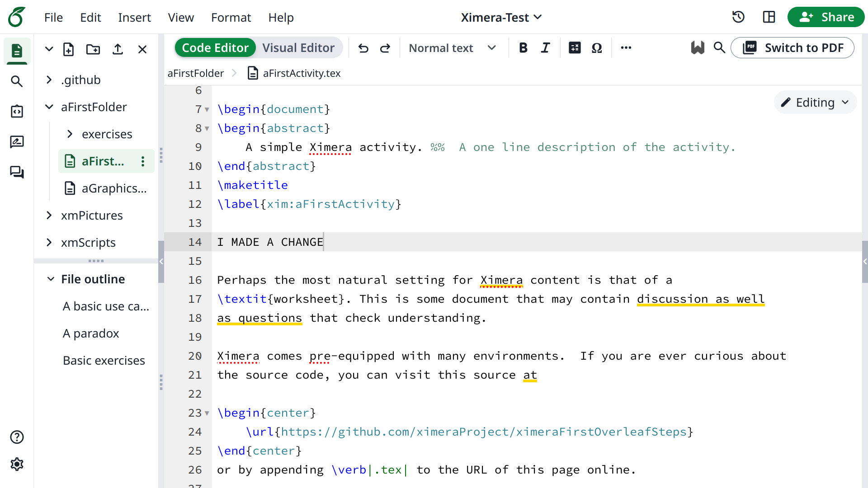Select A paradox in file outline

click(91, 333)
